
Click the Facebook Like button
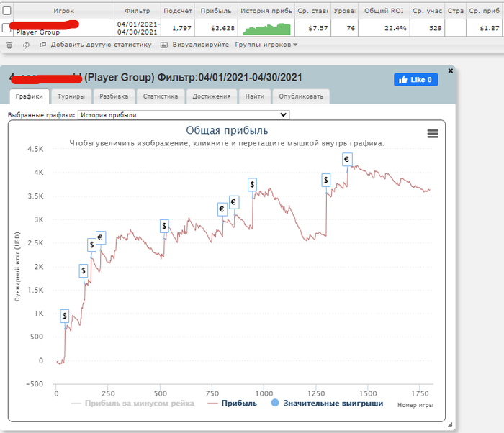[x=415, y=80]
